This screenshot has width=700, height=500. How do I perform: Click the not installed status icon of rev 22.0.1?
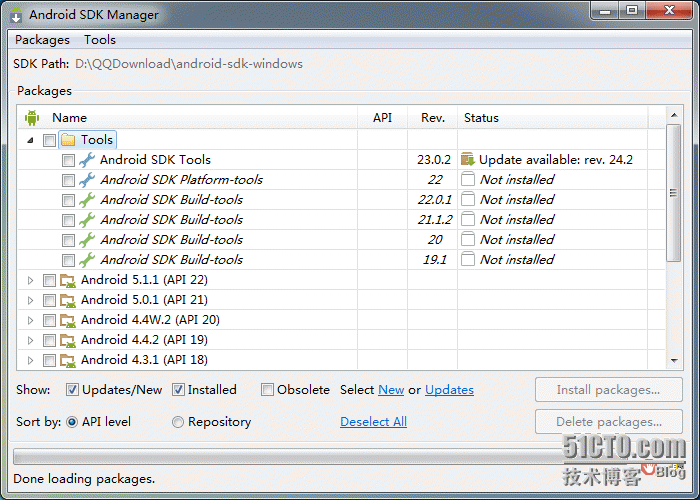click(467, 200)
